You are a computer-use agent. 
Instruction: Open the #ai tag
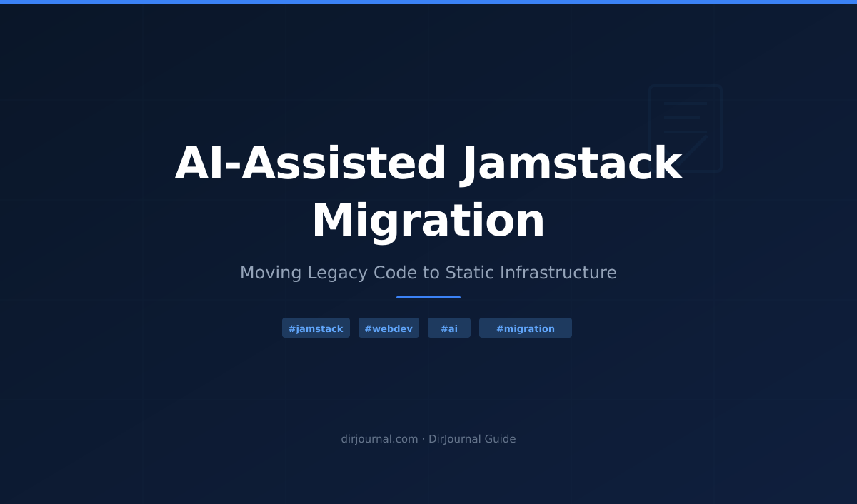click(449, 328)
